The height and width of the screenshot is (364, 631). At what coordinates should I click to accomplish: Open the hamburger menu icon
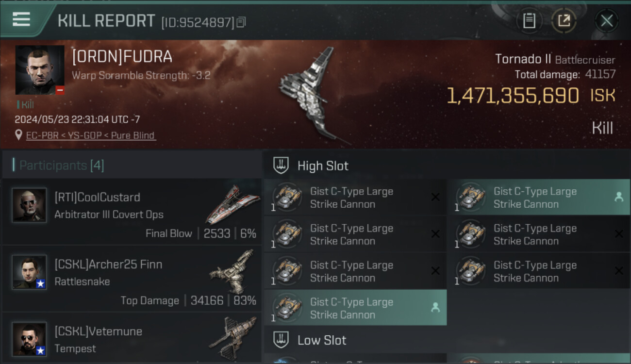click(21, 19)
